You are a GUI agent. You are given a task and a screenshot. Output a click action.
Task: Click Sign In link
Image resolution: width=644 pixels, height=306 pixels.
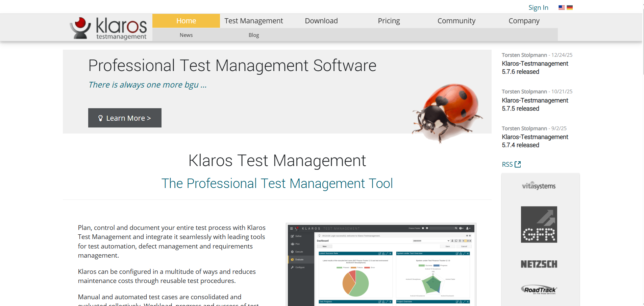point(538,7)
